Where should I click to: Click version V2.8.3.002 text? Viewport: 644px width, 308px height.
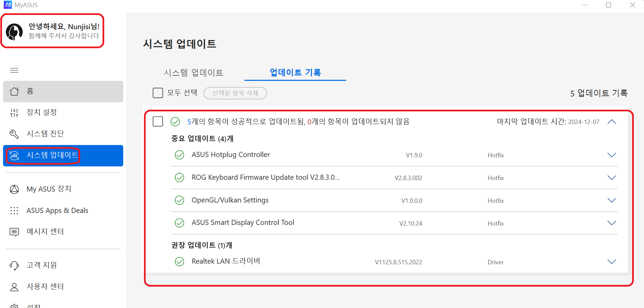[408, 178]
